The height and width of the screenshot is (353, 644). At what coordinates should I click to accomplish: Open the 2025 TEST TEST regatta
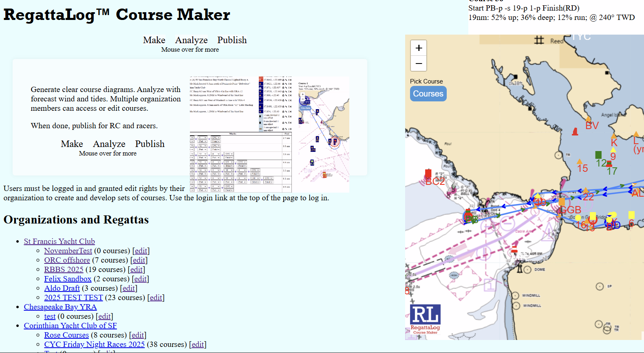(x=74, y=298)
